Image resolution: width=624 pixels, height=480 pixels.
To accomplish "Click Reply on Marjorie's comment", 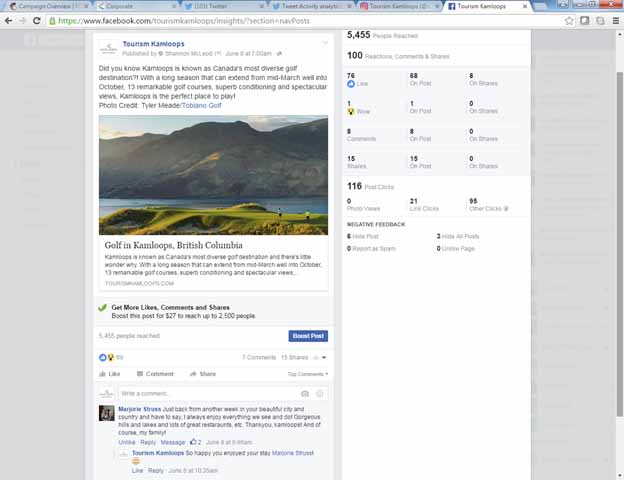I will pos(148,442).
